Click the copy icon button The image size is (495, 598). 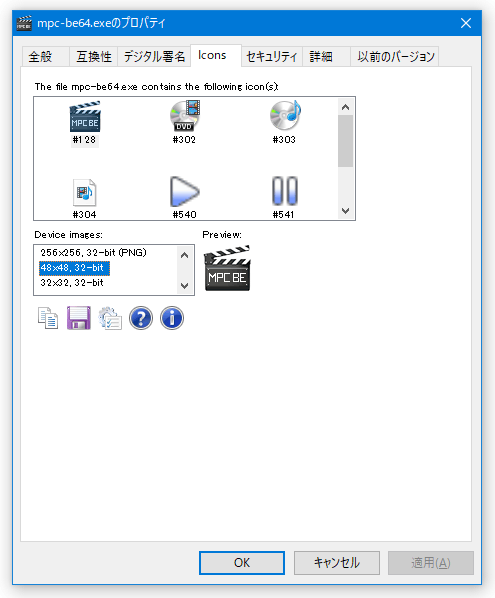pos(48,318)
